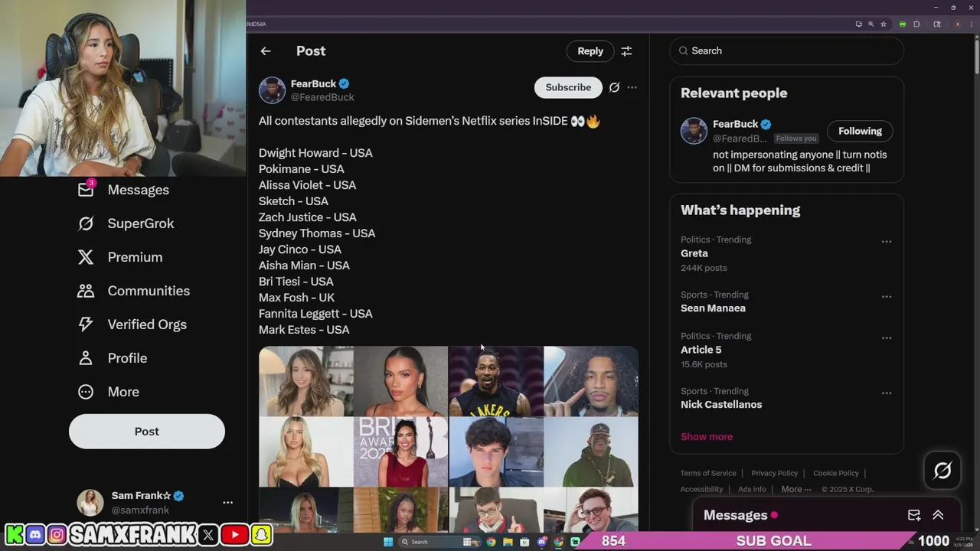Image resolution: width=980 pixels, height=551 pixels.
Task: Click Grok explain icon next to Subscribe
Action: point(614,87)
